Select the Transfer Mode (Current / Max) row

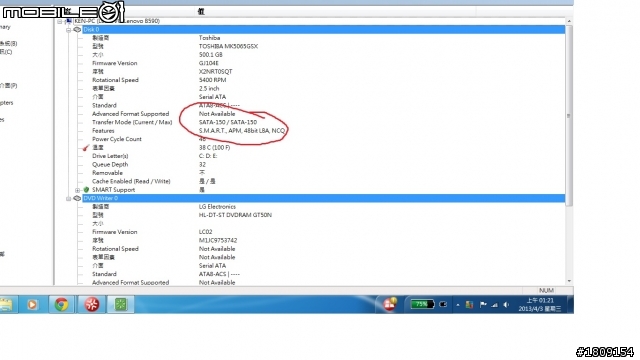pyautogui.click(x=132, y=122)
